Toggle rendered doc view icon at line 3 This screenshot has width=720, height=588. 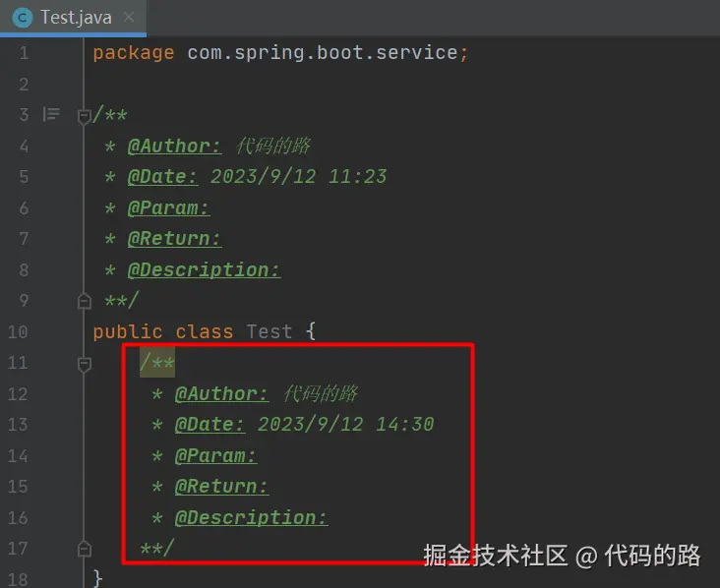coord(51,115)
